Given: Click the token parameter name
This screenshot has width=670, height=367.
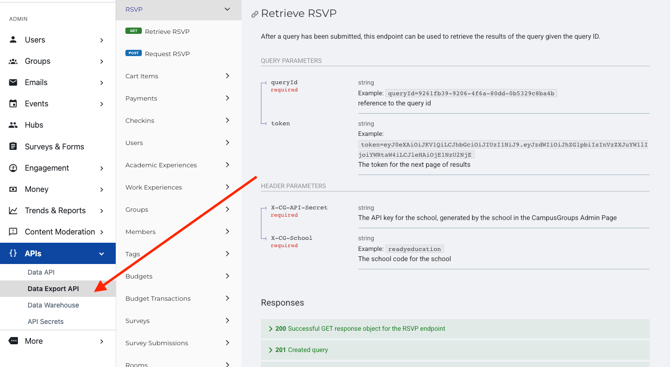Looking at the screenshot, I should 280,123.
